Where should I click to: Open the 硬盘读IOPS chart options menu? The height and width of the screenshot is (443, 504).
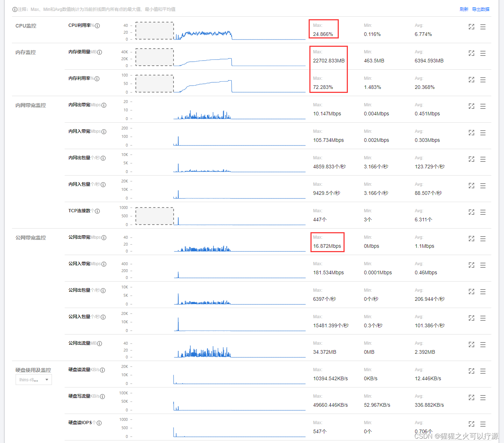click(483, 424)
